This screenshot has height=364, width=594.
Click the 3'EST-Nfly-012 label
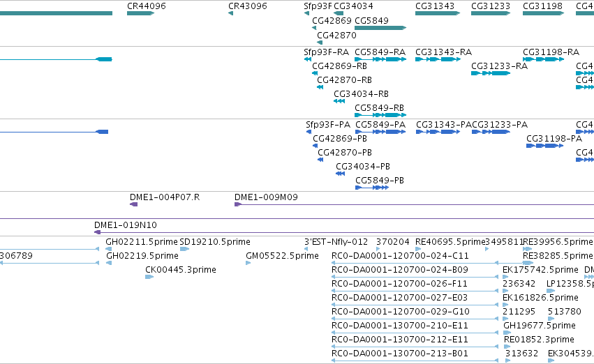coord(336,242)
